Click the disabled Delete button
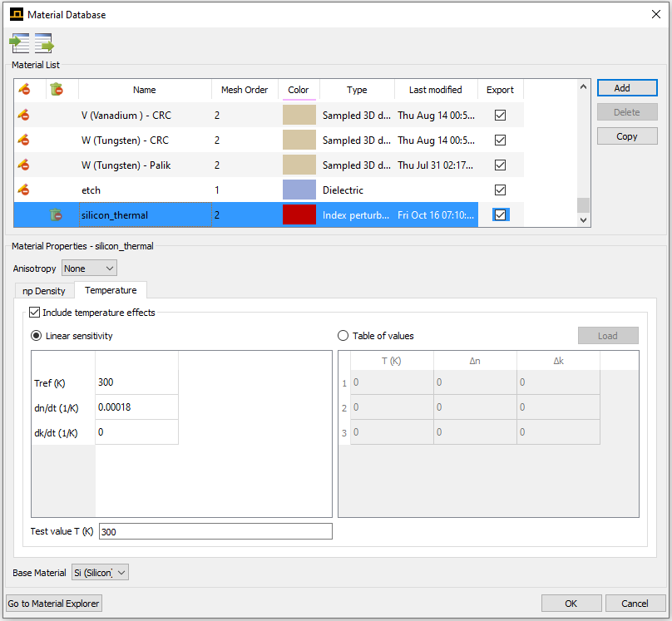This screenshot has width=672, height=621. coord(627,112)
